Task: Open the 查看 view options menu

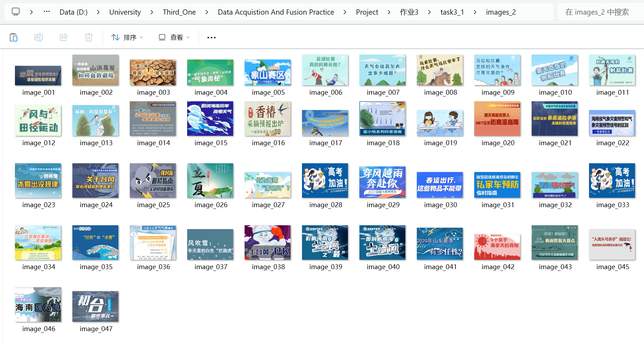Action: click(x=174, y=37)
